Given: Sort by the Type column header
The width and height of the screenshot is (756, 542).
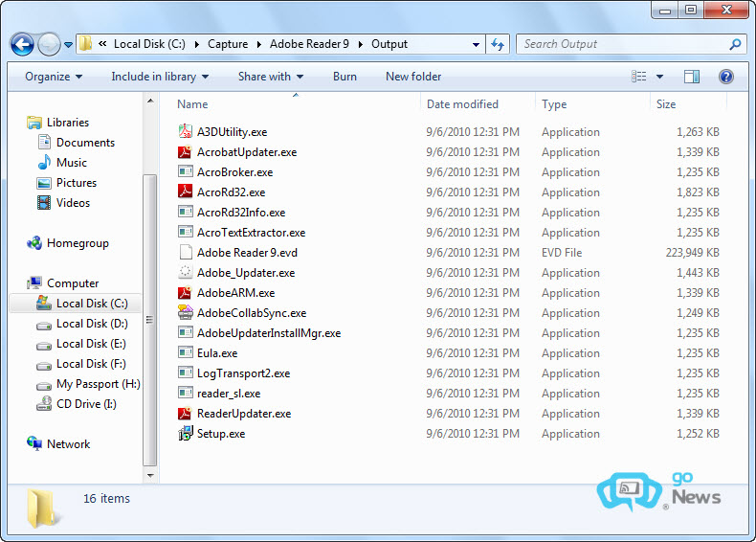Looking at the screenshot, I should (554, 104).
